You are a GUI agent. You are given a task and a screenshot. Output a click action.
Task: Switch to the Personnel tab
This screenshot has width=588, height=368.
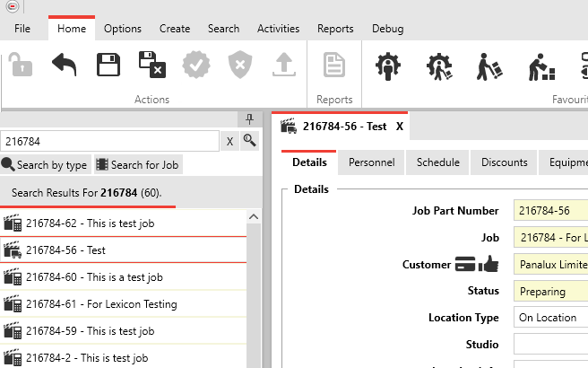[371, 162]
